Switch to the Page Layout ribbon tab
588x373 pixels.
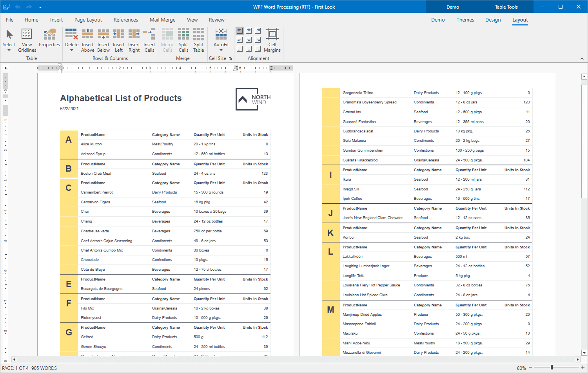tap(88, 20)
